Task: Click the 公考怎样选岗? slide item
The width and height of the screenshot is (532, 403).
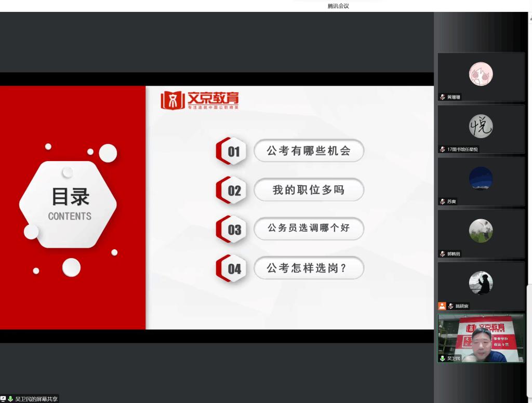Action: click(309, 268)
